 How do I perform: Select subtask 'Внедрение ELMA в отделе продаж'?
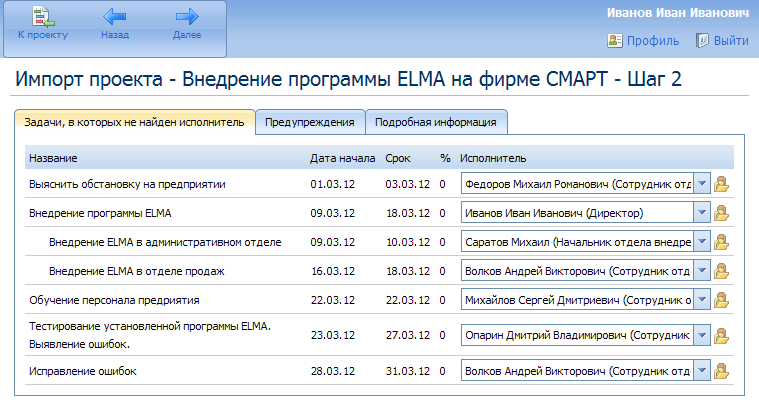[137, 271]
